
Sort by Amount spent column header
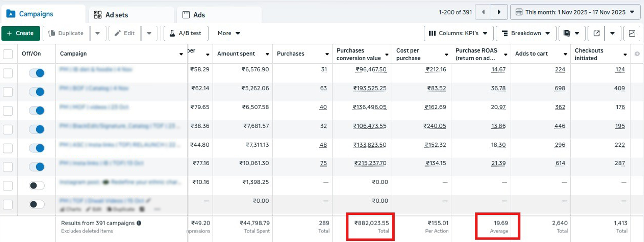[236, 54]
